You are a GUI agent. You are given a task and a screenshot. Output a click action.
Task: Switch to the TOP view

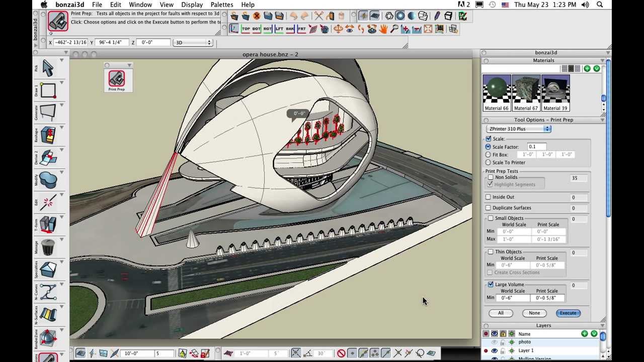point(246,29)
